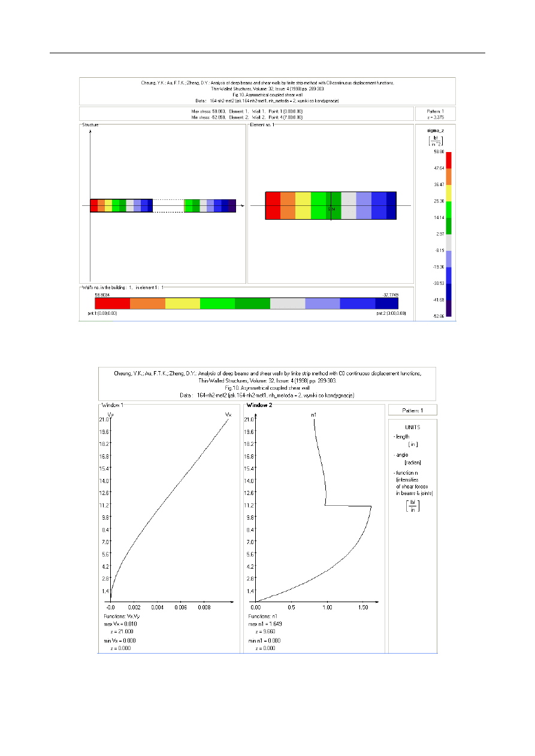535x756 pixels.
Task: Click the Pattern 1 z = 3.375 box
Action: coord(436,114)
